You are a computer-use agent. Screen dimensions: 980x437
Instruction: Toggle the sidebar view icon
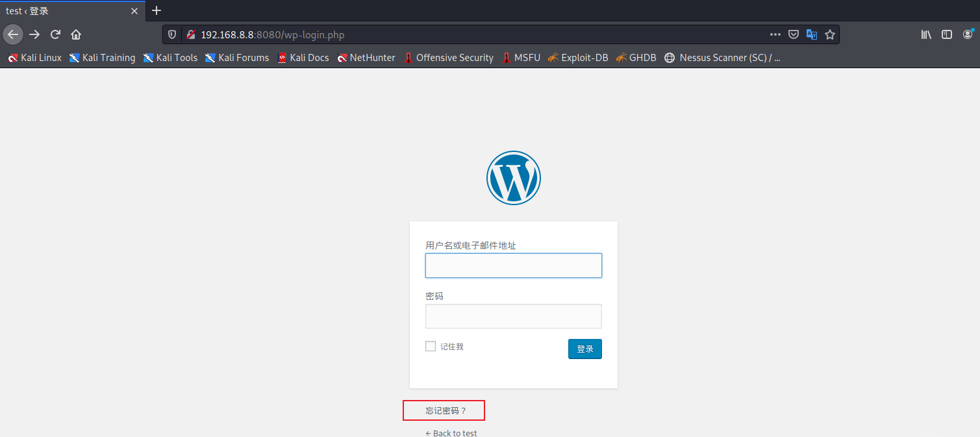pos(947,34)
